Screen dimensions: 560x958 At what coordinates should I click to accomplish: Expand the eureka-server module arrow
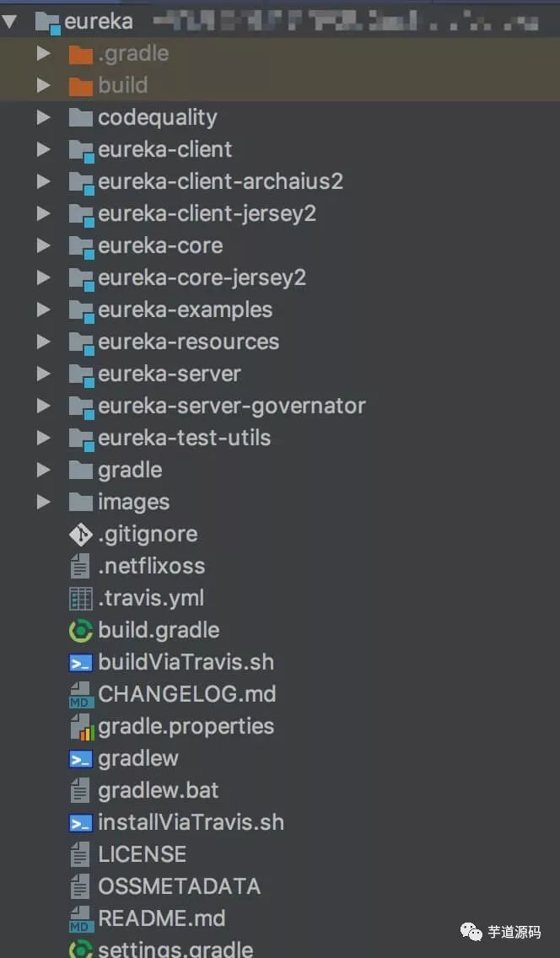coord(43,374)
